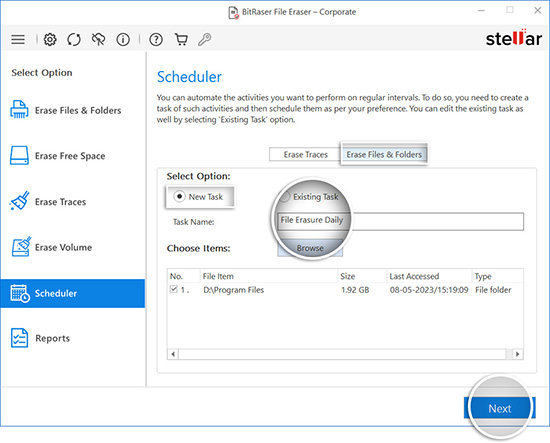The width and height of the screenshot is (550, 443).
Task: Click the No. column header
Action: 184,276
